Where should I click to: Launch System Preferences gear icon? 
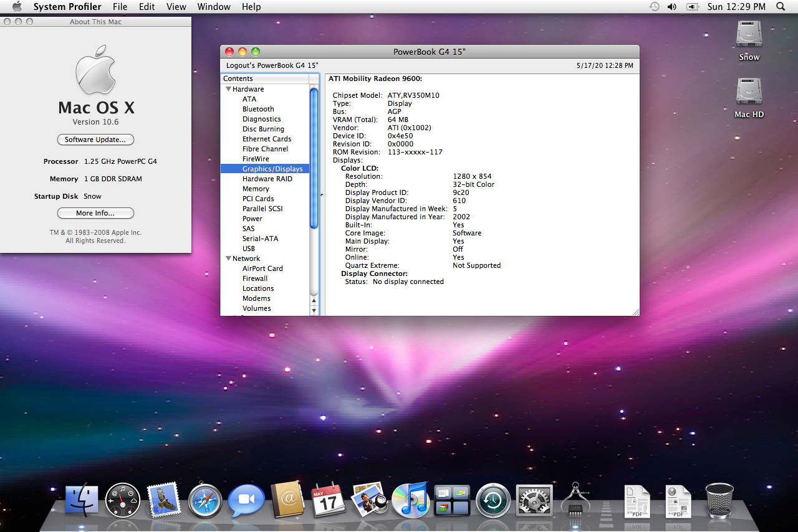(x=534, y=500)
